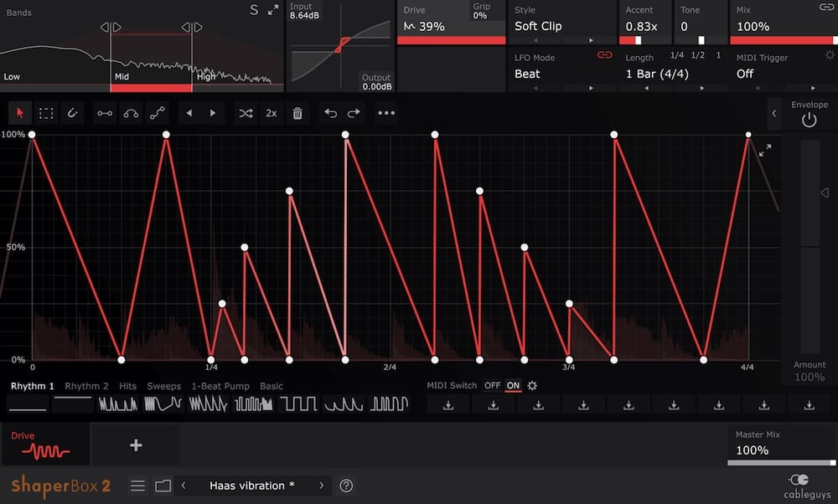Open MIDI Trigger settings gear
The image size is (838, 504).
(830, 55)
